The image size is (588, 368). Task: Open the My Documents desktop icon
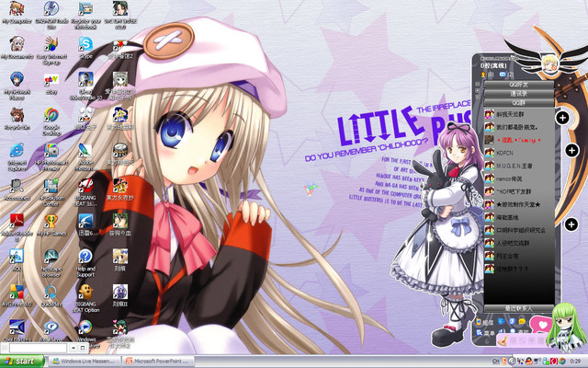(17, 48)
